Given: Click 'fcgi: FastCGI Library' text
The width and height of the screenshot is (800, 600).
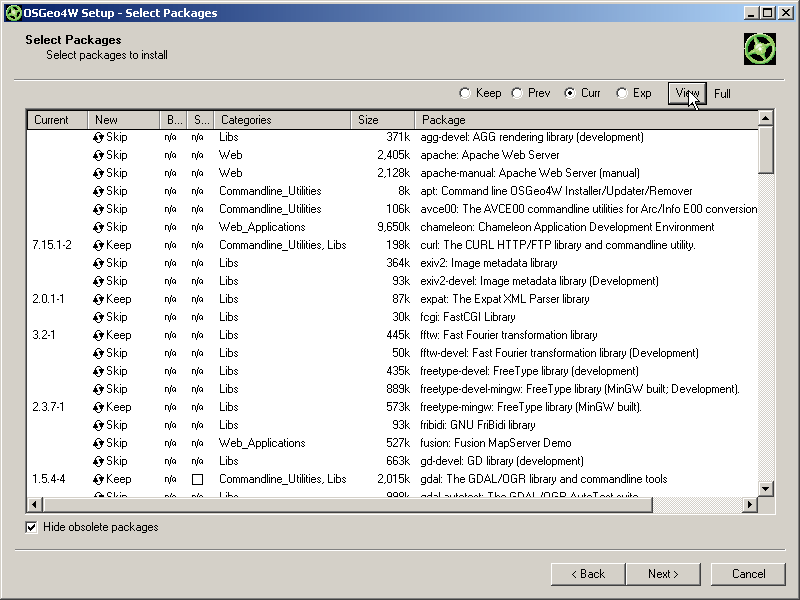Looking at the screenshot, I should pos(467,317).
